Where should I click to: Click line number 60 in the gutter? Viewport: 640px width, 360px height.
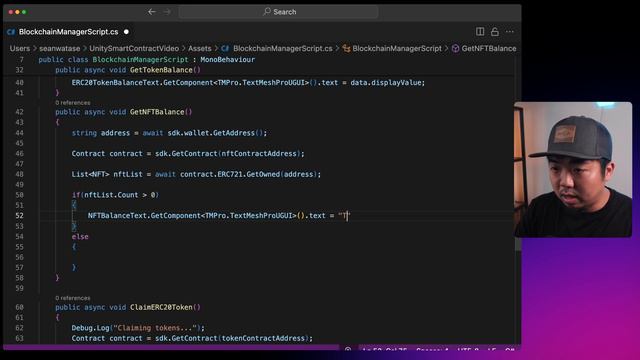[19, 307]
